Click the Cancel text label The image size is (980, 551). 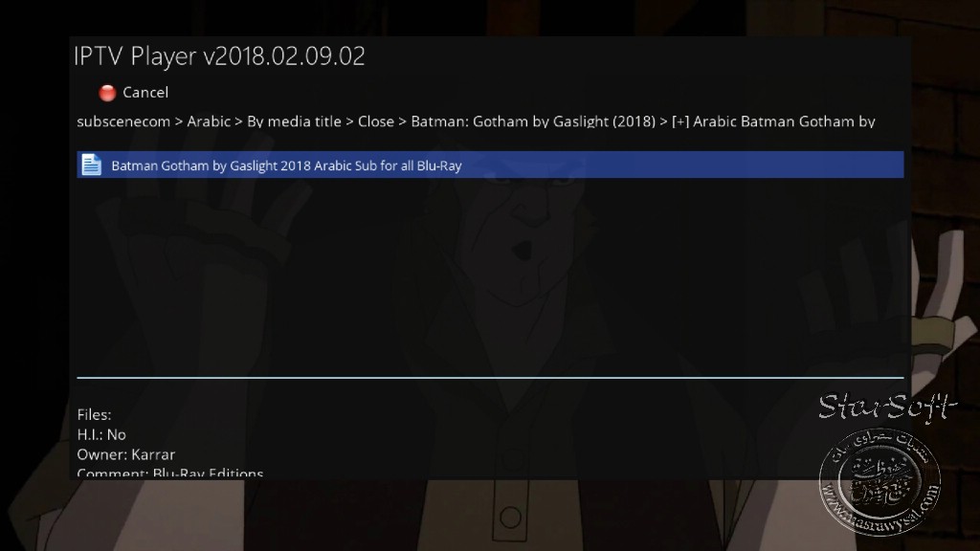pos(145,93)
